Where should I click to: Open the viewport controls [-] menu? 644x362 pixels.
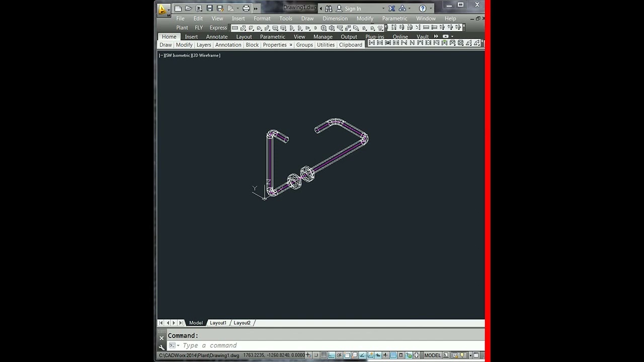(161, 55)
